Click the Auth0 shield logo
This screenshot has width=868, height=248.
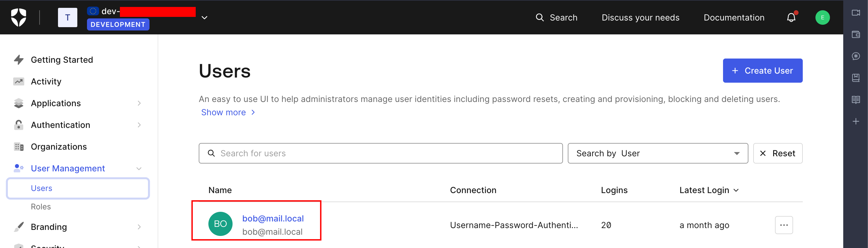[18, 17]
